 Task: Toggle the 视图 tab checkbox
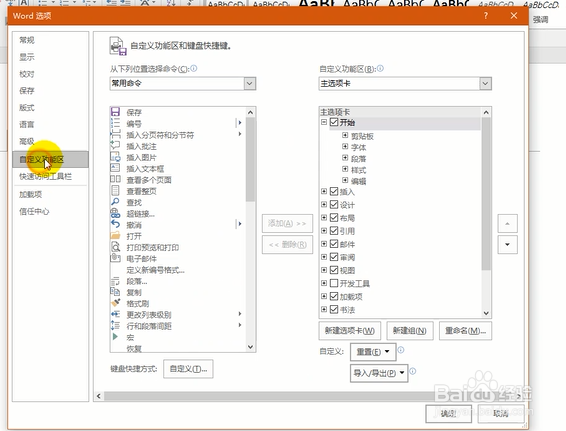(x=334, y=270)
